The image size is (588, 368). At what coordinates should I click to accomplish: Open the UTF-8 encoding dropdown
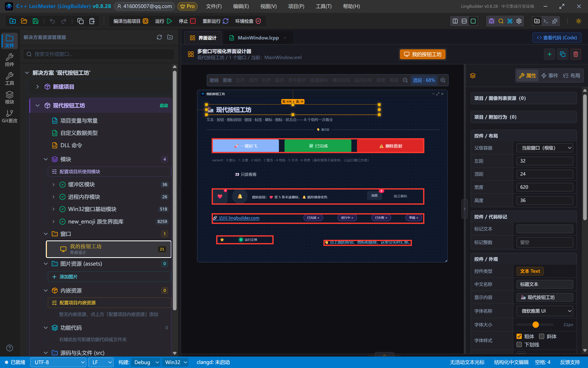[x=58, y=362]
